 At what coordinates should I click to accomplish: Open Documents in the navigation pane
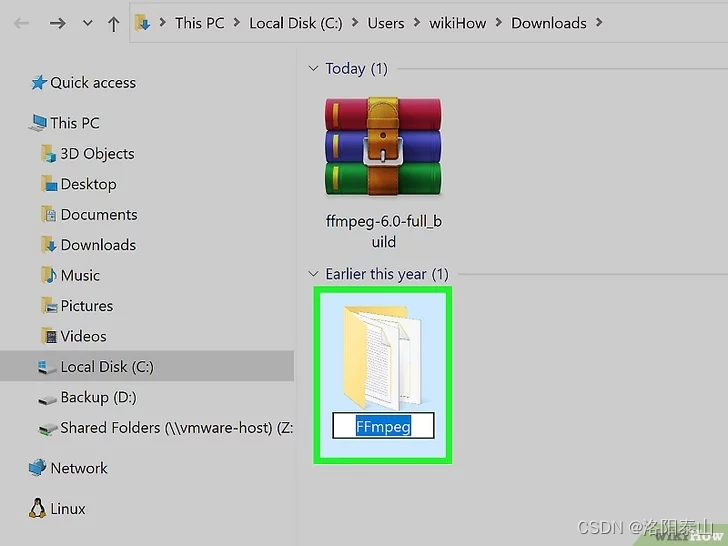(99, 214)
